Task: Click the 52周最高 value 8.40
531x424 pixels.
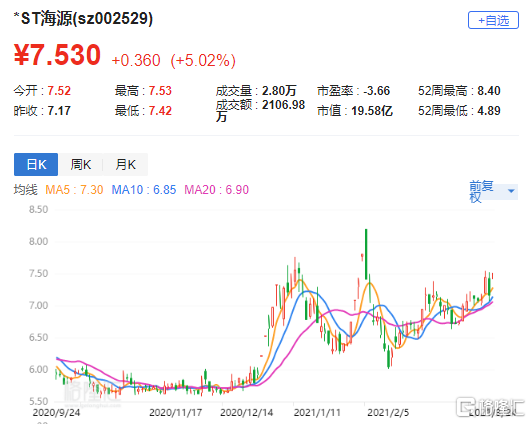Action: pyautogui.click(x=489, y=91)
